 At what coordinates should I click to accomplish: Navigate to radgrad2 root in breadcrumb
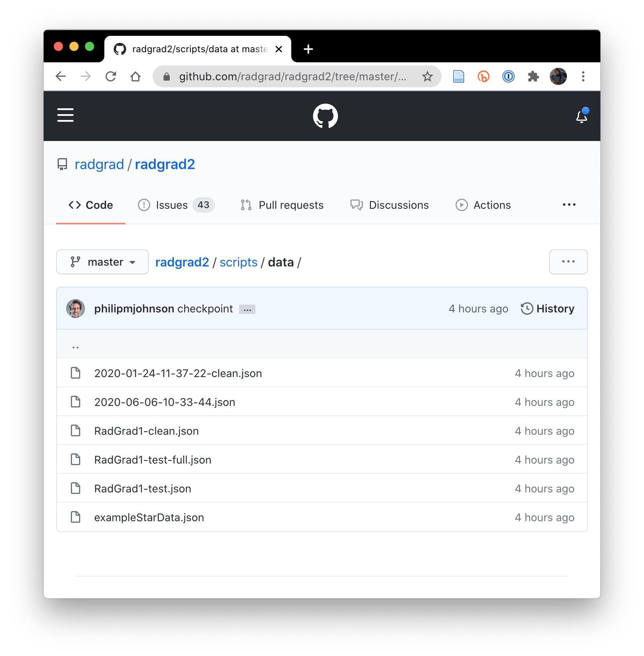pos(182,262)
